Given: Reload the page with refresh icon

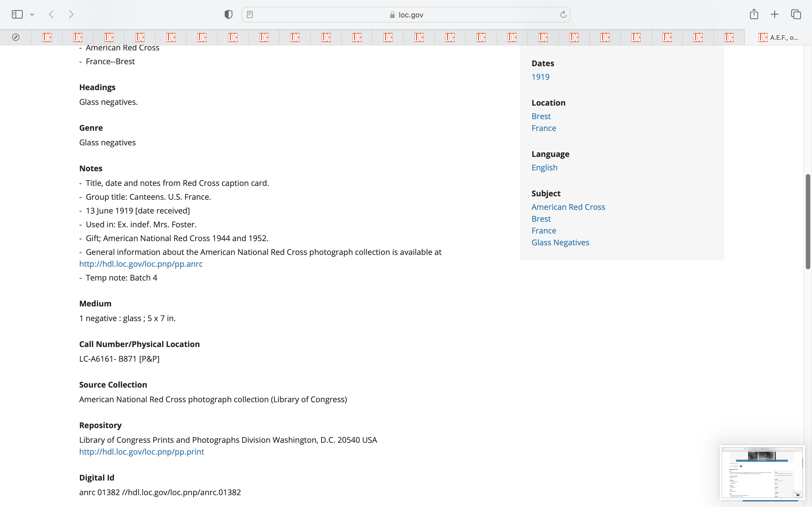Looking at the screenshot, I should click(x=563, y=14).
